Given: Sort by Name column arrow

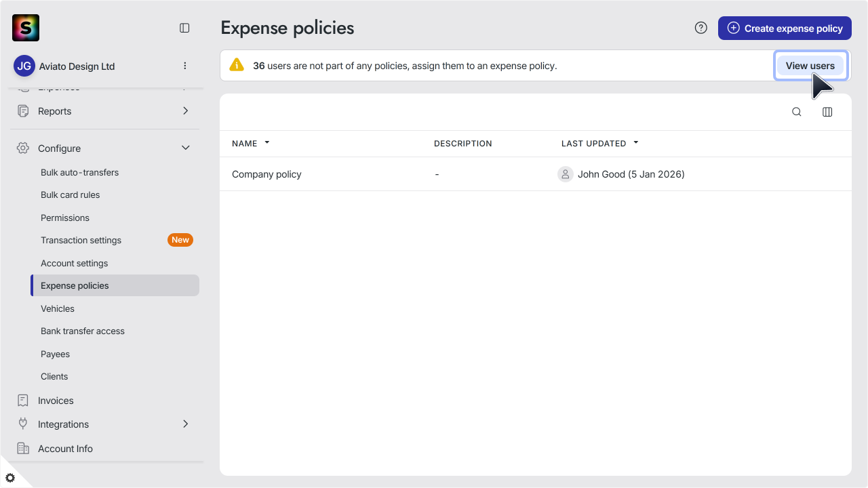Looking at the screenshot, I should coord(267,143).
